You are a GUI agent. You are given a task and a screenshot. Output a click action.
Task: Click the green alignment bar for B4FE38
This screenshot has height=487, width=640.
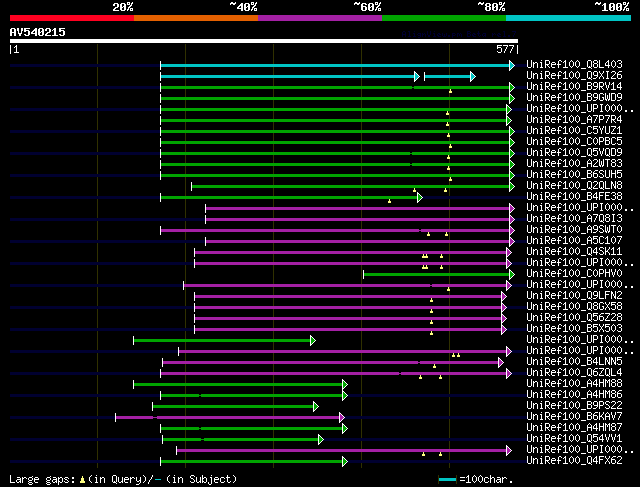291,198
